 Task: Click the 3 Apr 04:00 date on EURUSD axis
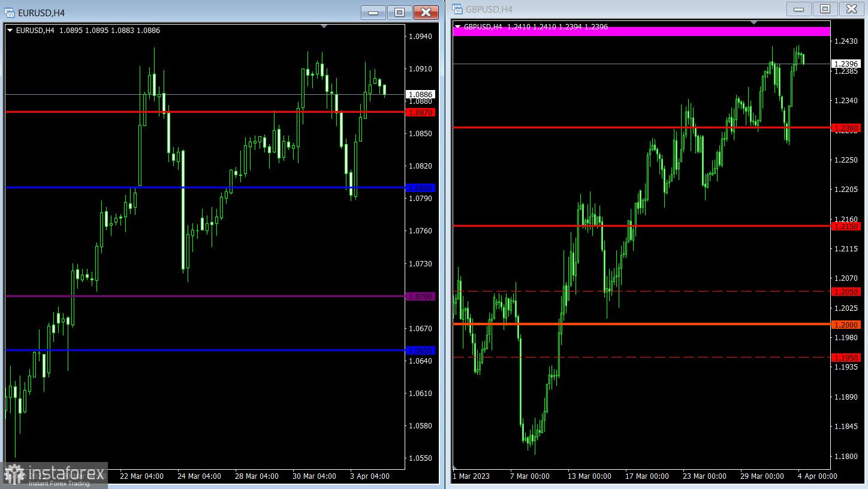pyautogui.click(x=369, y=476)
